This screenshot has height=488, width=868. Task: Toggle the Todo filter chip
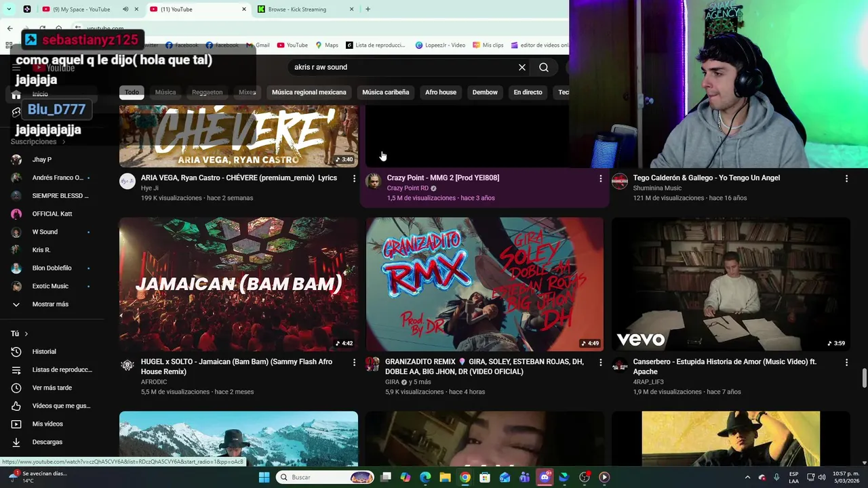(x=132, y=92)
